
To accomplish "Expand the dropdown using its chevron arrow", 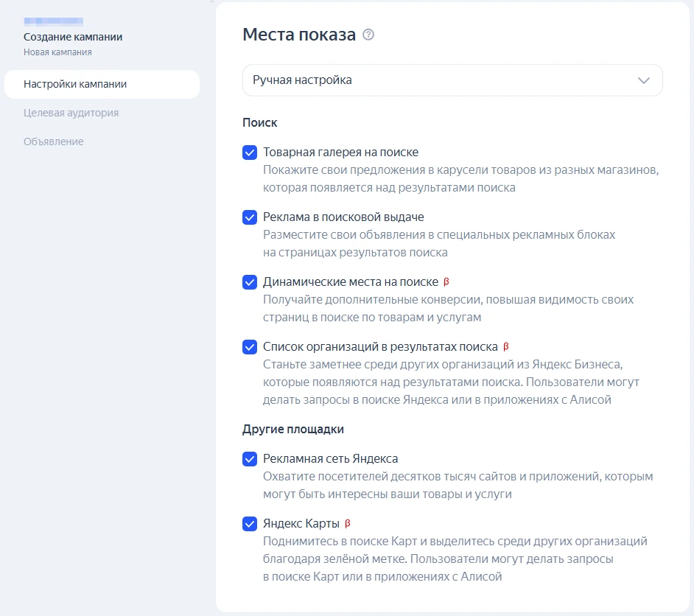I will [644, 80].
